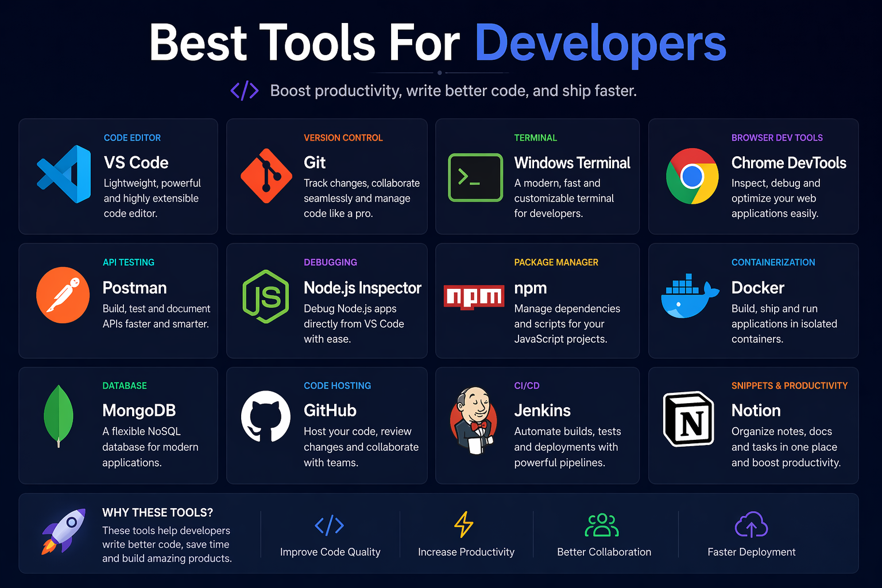The height and width of the screenshot is (588, 882).
Task: Select the Node.js hexagon logo
Action: click(266, 297)
